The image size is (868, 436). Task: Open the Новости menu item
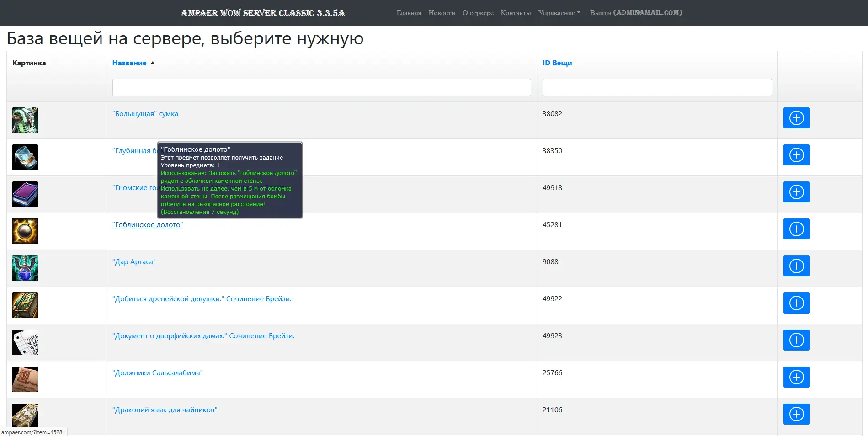442,13
